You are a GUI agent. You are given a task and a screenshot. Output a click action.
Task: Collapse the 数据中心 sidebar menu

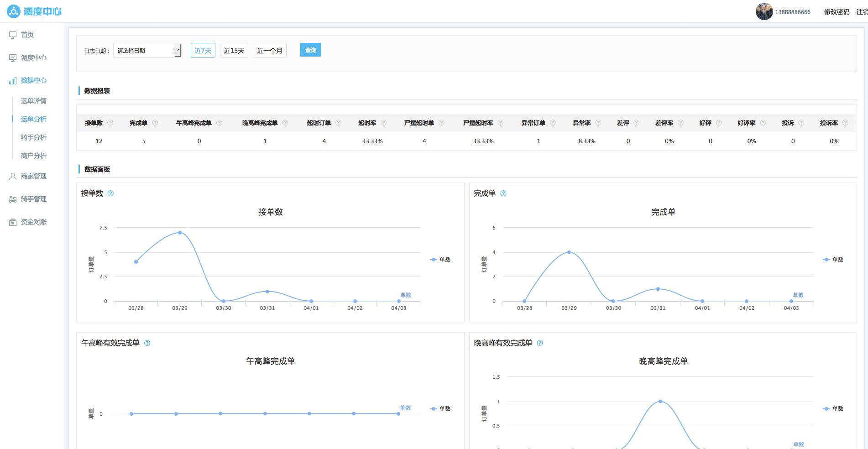(x=33, y=80)
